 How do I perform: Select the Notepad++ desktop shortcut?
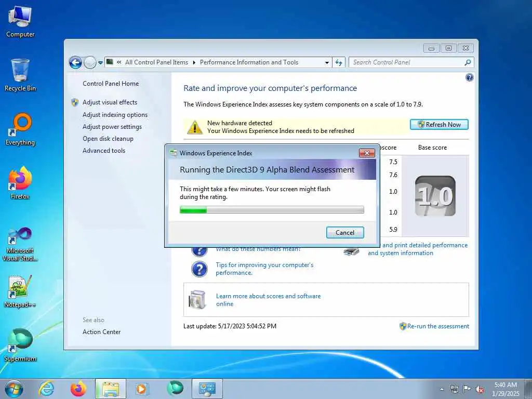click(x=20, y=291)
